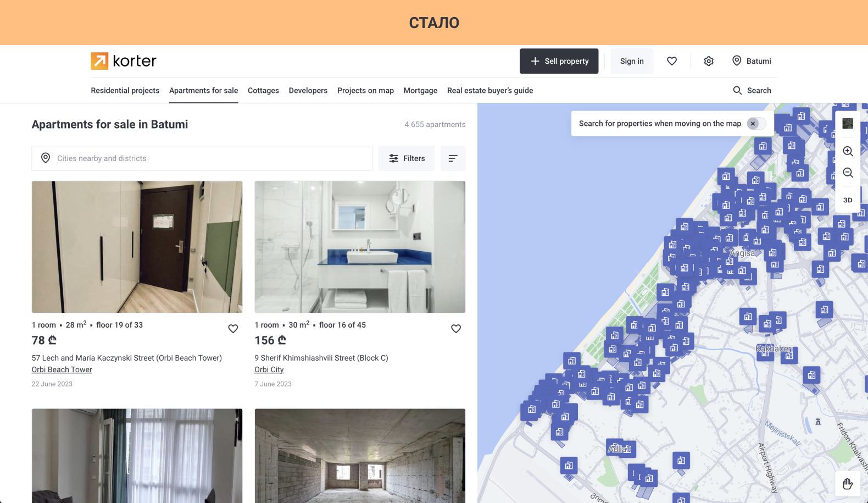Open the Mortgage menu item
The width and height of the screenshot is (868, 503).
420,90
